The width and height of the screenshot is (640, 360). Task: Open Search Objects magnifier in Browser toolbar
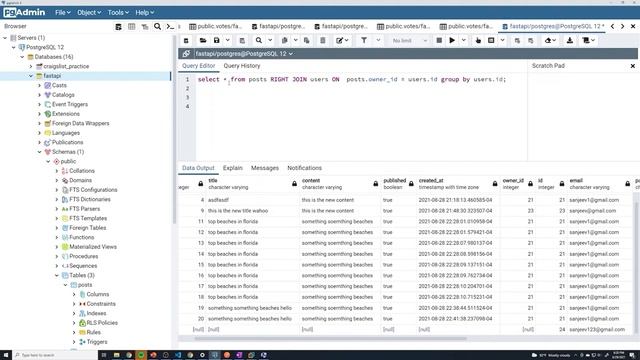(158, 27)
